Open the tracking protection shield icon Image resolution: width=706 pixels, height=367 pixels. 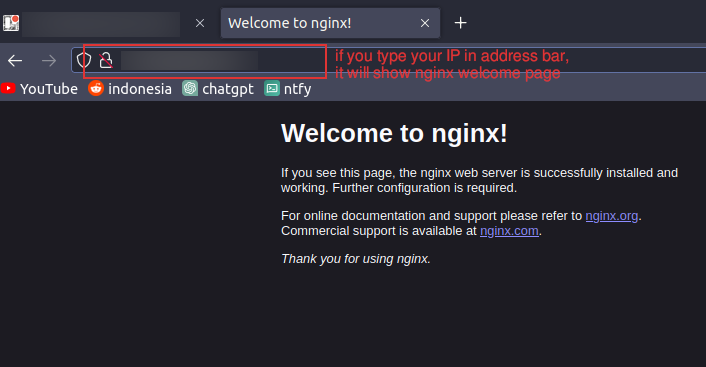point(84,60)
